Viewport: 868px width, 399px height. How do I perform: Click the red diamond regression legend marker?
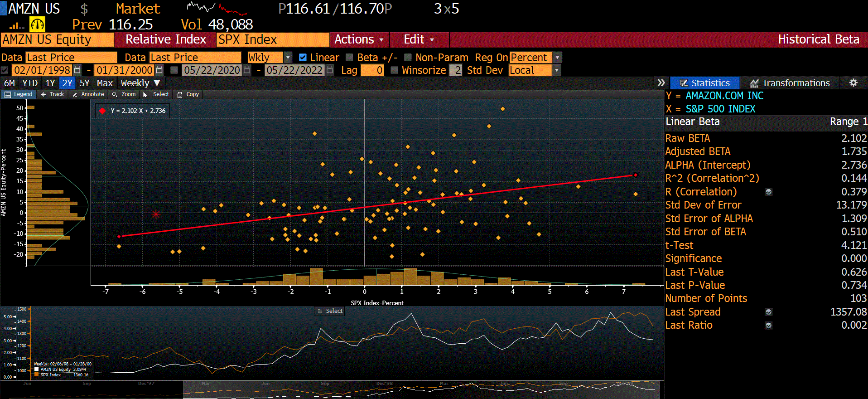point(102,111)
